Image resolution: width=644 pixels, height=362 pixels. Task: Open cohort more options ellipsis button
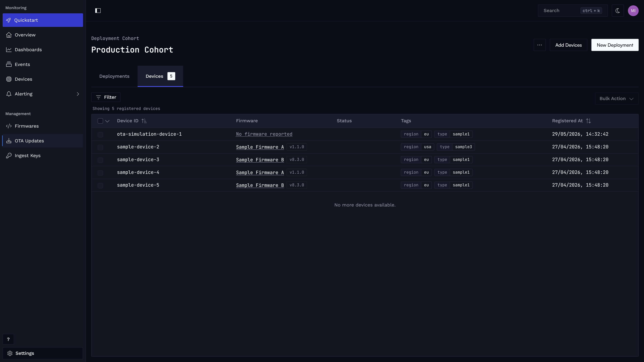coord(540,45)
